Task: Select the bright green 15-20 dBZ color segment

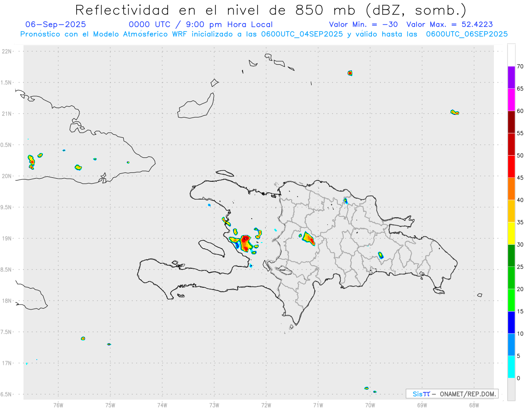Action: [x=511, y=300]
